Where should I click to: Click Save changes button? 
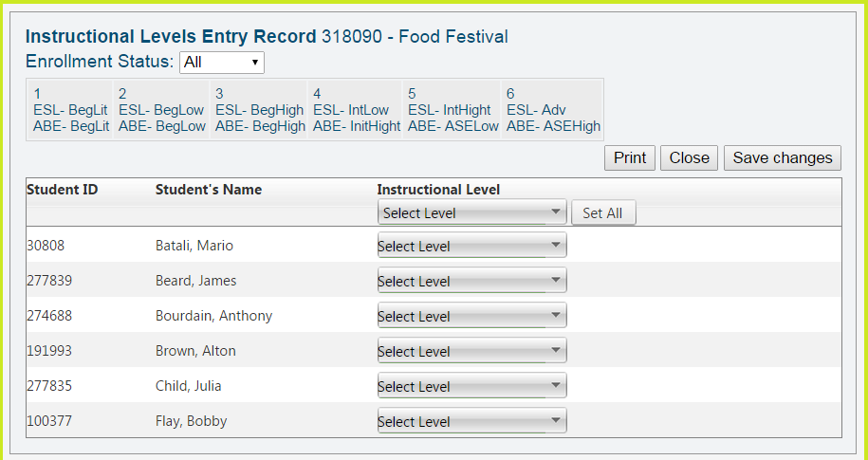tap(782, 158)
